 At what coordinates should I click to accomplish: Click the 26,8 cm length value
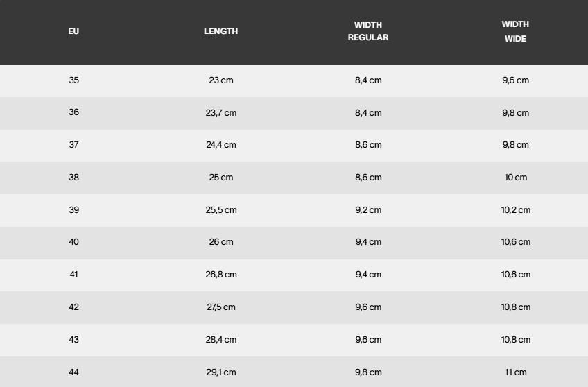coord(221,275)
